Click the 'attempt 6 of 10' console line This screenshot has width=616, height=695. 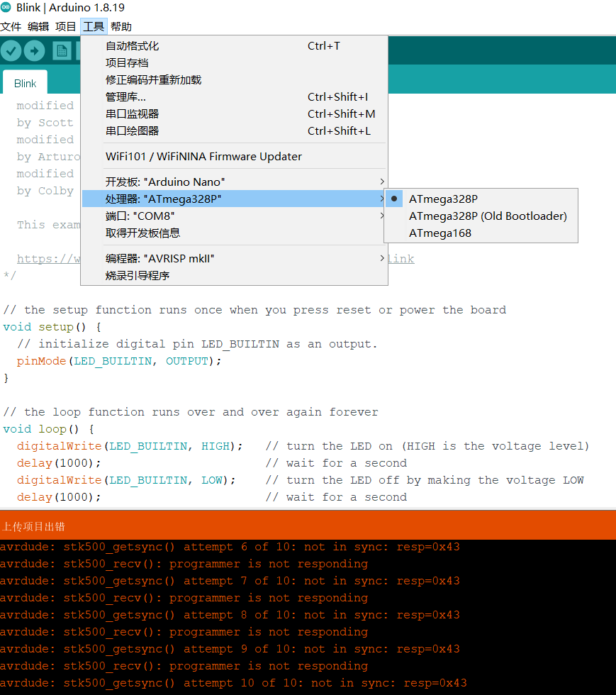[230, 547]
